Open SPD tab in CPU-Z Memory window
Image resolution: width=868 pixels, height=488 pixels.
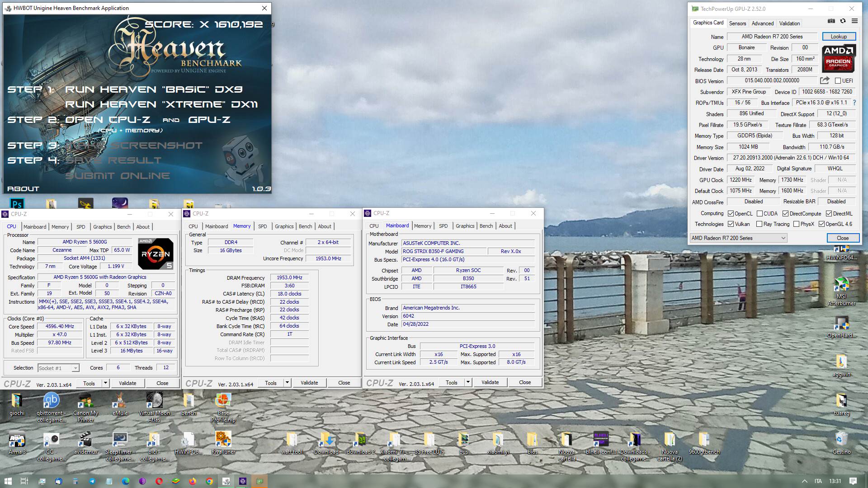coord(263,226)
